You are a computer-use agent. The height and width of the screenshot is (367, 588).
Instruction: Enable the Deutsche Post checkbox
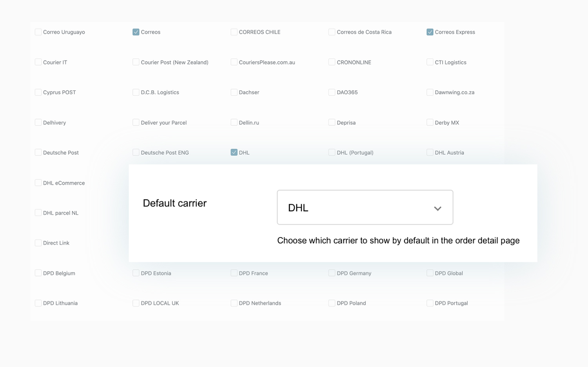pyautogui.click(x=38, y=152)
